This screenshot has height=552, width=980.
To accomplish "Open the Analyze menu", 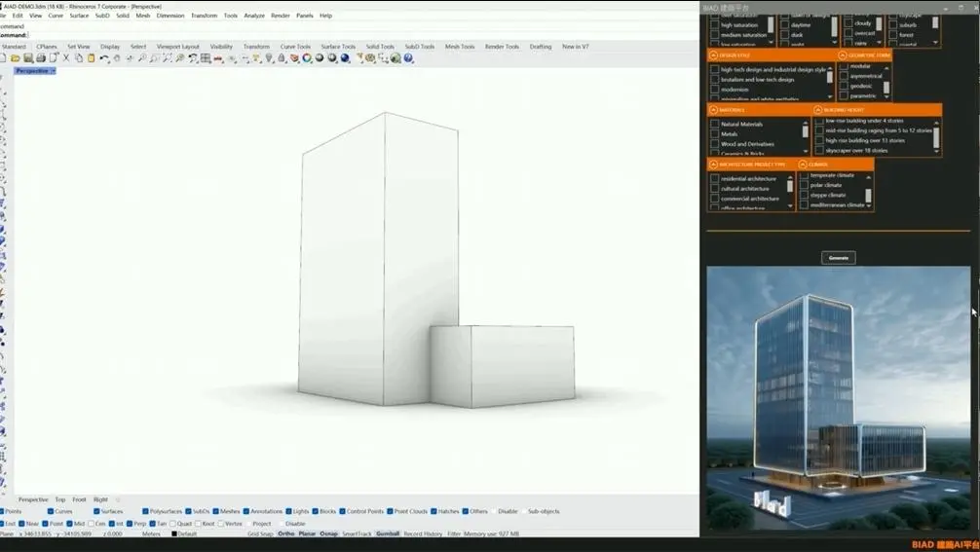I will pos(254,16).
